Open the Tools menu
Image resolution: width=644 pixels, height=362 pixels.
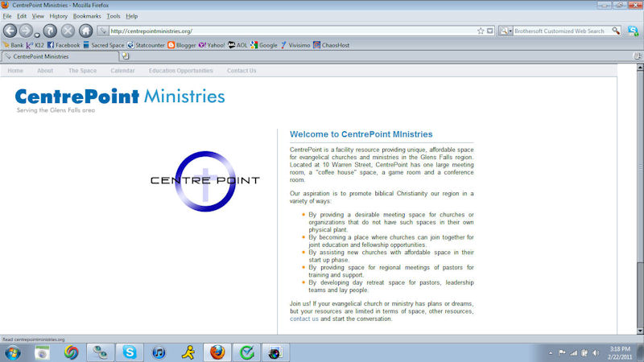click(x=114, y=16)
